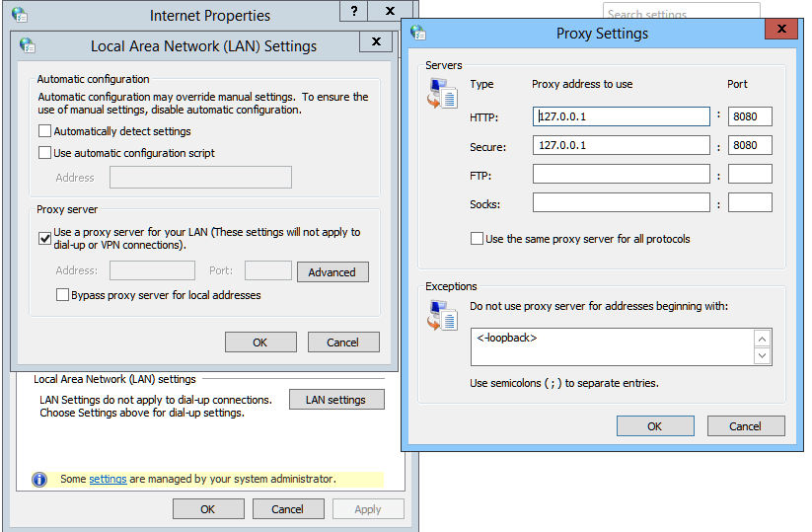Enable Automatically detect settings checkbox
The width and height of the screenshot is (812, 532).
point(44,131)
